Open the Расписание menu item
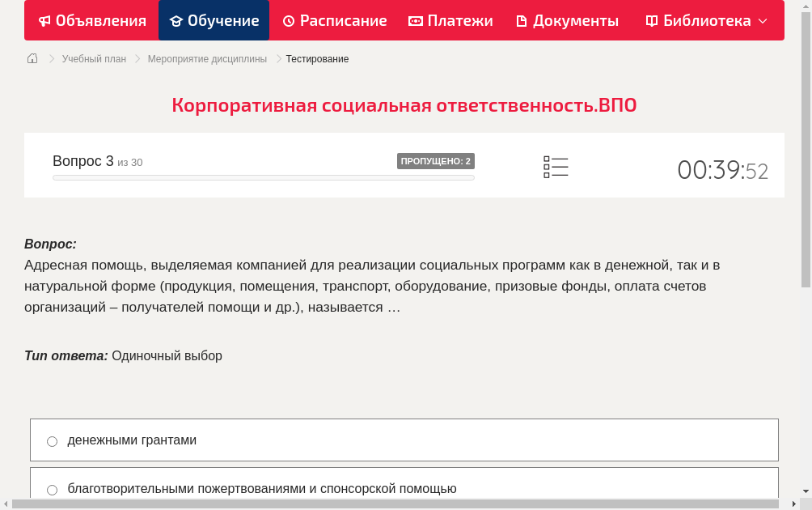Viewport: 812px width, 510px height. pos(334,20)
